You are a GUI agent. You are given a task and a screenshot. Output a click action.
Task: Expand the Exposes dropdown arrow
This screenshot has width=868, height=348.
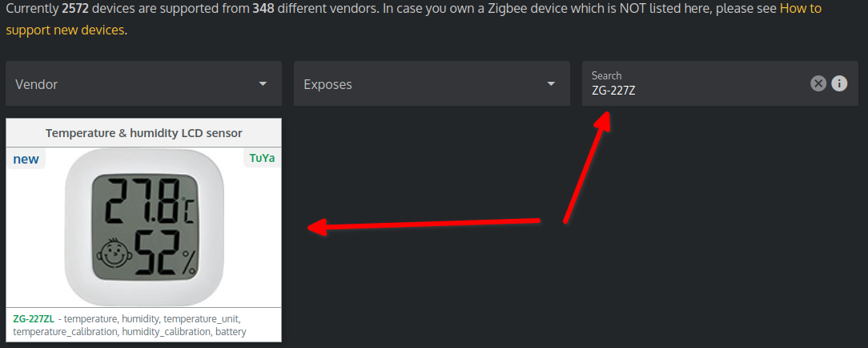551,84
